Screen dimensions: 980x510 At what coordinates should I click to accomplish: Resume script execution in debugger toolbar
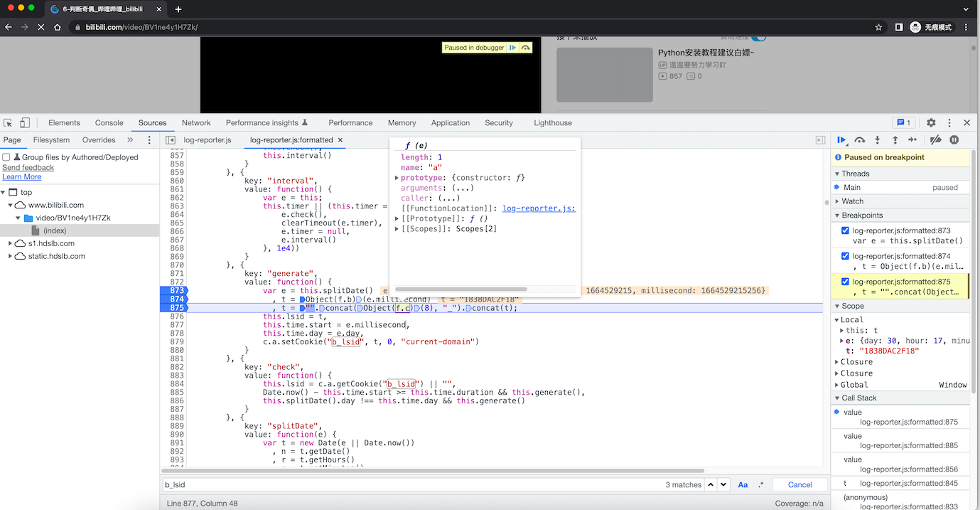[841, 140]
